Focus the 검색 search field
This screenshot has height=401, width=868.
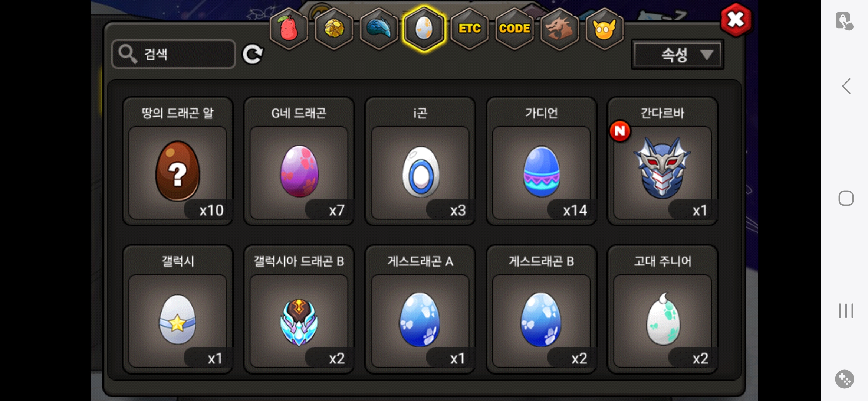tap(174, 54)
